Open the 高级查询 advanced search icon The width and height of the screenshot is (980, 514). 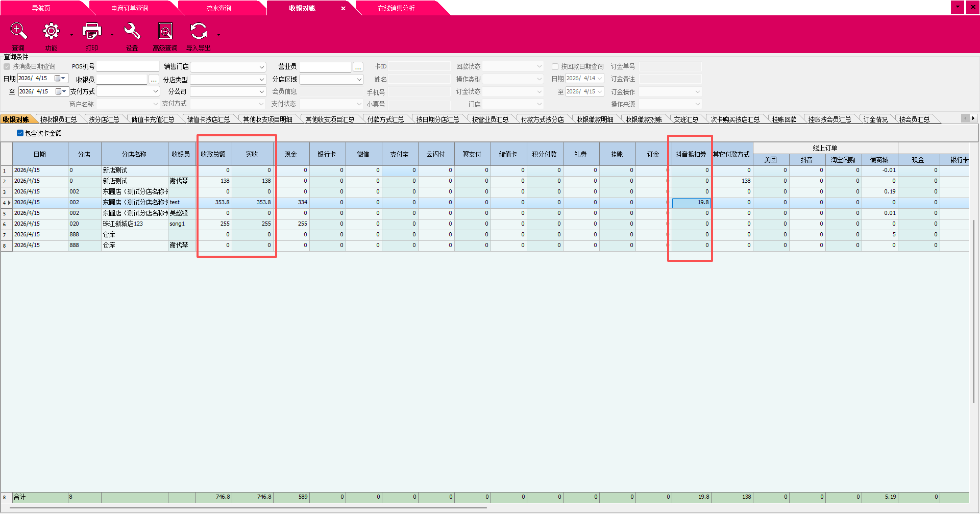coord(165,32)
